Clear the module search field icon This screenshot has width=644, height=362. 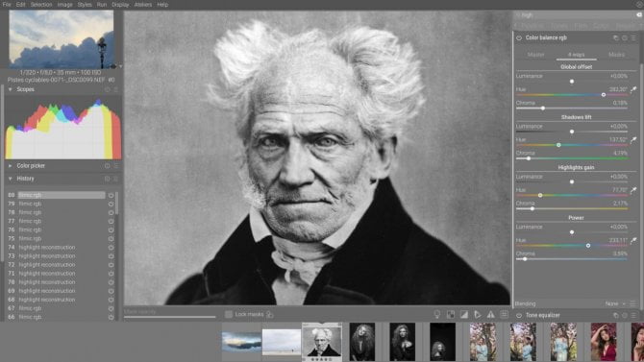639,14
